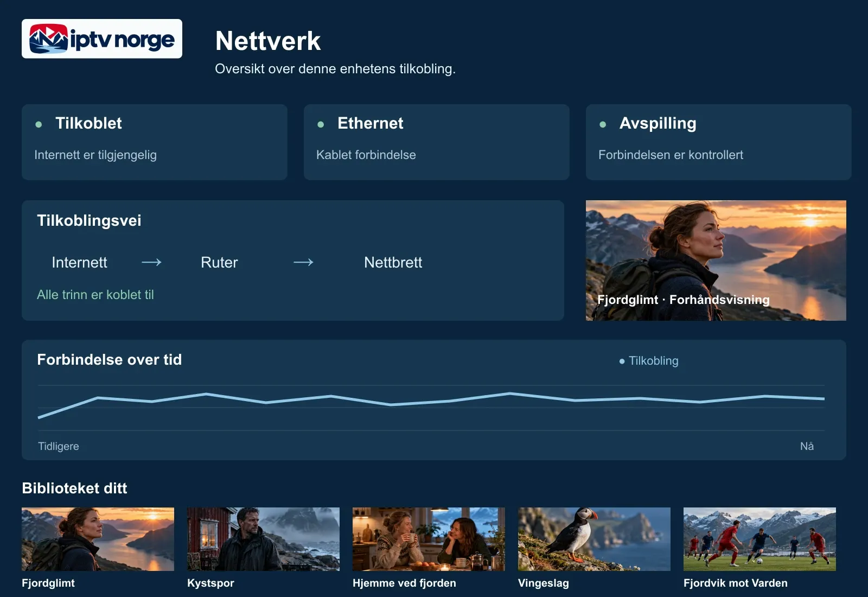Open the Tilkoblet status card
This screenshot has width=868, height=597.
point(155,142)
